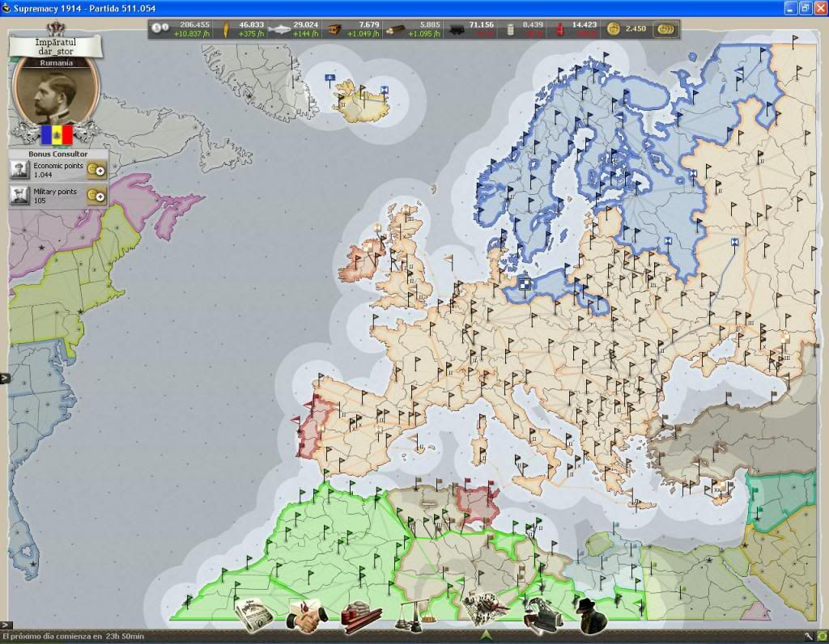Expand the side panel arrow on the left edge
This screenshot has width=829, height=644.
click(x=5, y=378)
